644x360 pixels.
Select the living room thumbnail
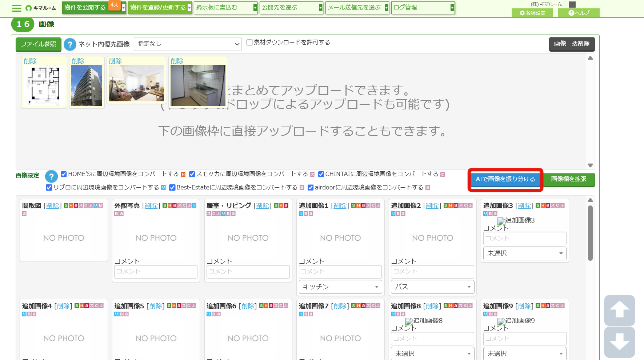tap(136, 83)
